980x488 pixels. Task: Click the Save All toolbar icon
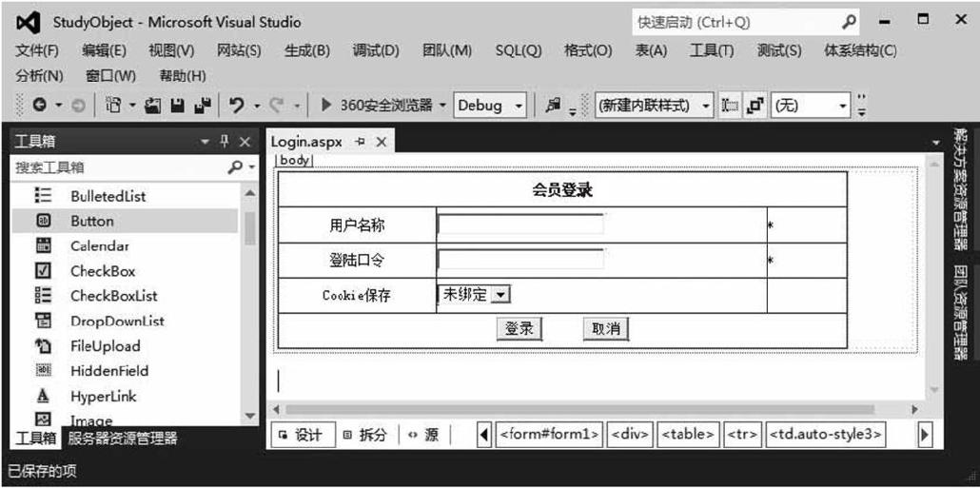pos(203,106)
